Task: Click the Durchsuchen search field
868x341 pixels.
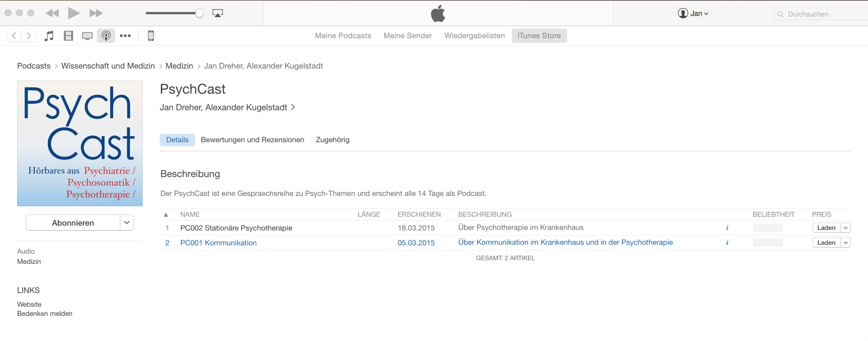Action: [822, 14]
